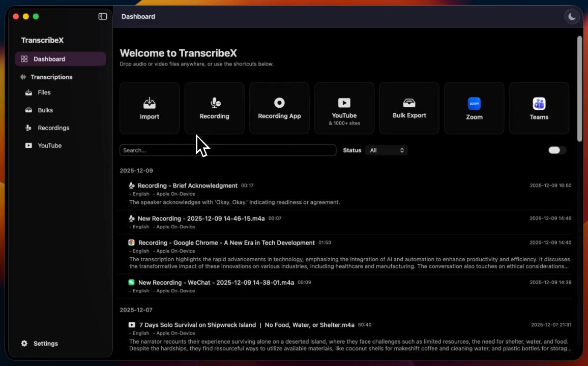The width and height of the screenshot is (588, 366).
Task: Collapse the Transcriptions sidebar section
Action: click(51, 77)
